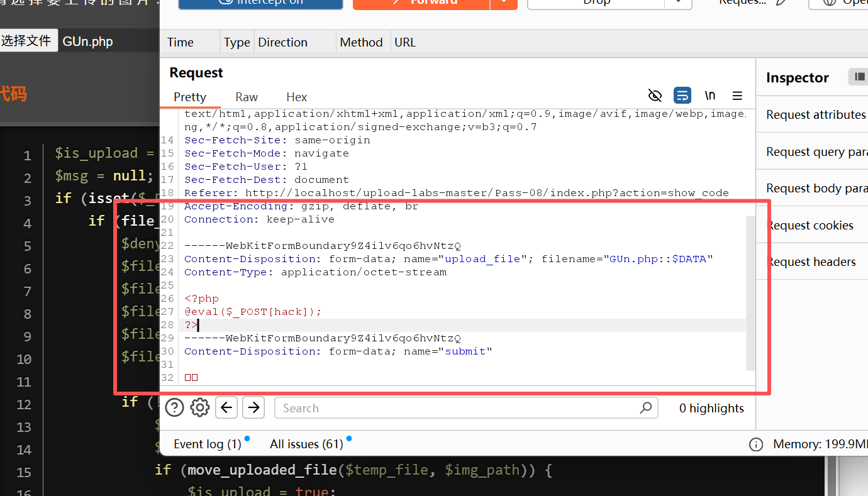Viewport: 868px width, 496px height.
Task: Toggle the \n show-newlines icon
Action: pos(710,96)
